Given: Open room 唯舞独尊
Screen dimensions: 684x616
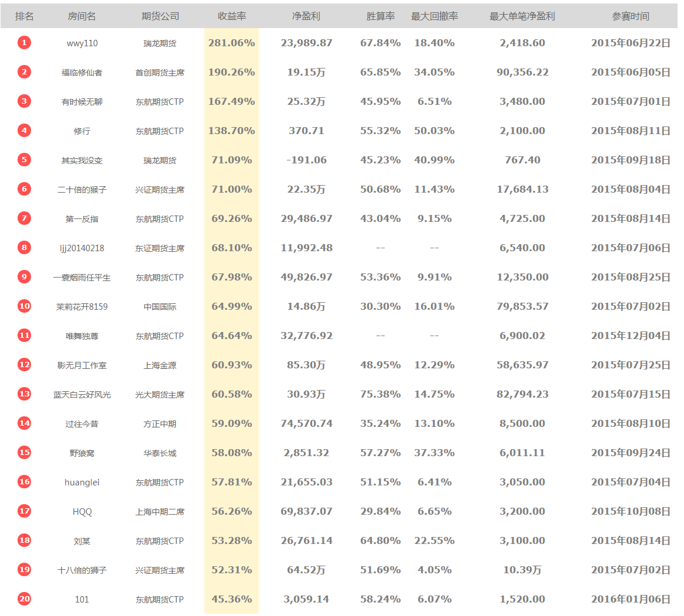Looking at the screenshot, I should [82, 336].
